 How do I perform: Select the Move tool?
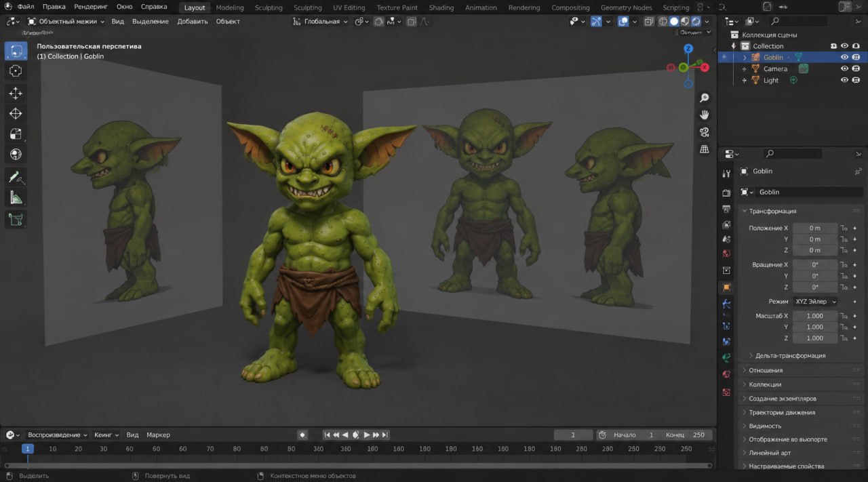16,94
